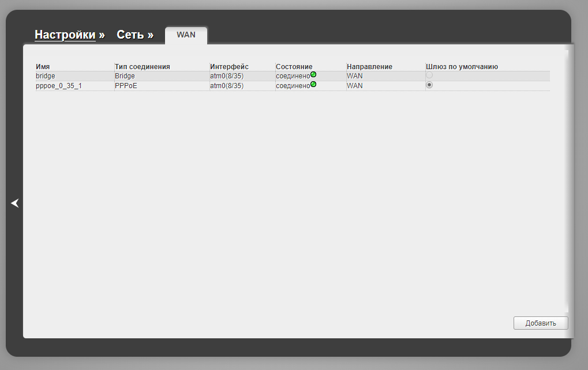
Task: Click the Направление column header
Action: point(370,67)
